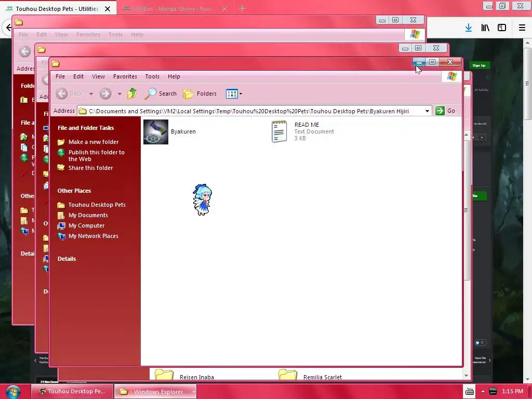Click Publish this folder to the Web
The width and height of the screenshot is (532, 399).
coord(96,155)
